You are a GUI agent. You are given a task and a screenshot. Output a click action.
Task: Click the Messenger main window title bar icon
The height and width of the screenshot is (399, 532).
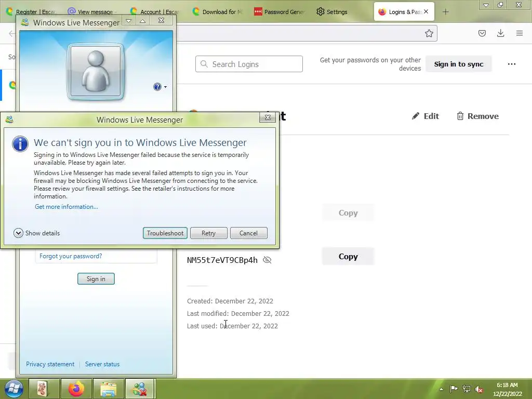[25, 23]
